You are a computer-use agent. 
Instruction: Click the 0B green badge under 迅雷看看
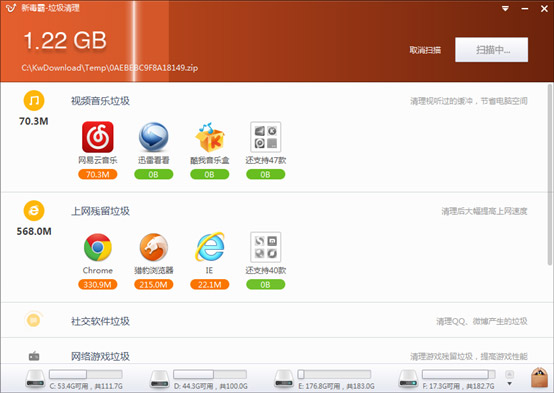153,174
